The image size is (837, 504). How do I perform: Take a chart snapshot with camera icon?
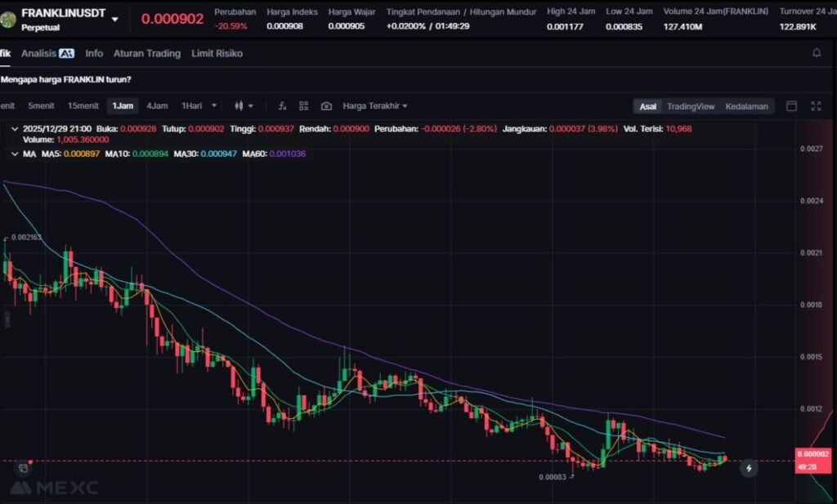(x=326, y=106)
